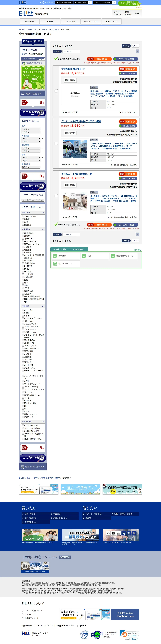Click 保存した条件で探す in the top bar
The height and width of the screenshot is (644, 161).
click(102, 2)
